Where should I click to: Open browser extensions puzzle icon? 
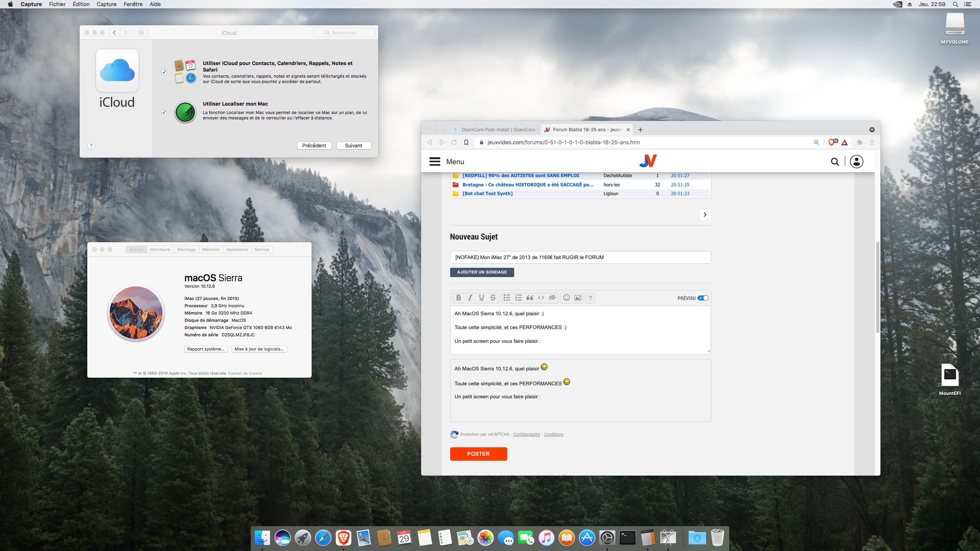(x=859, y=142)
